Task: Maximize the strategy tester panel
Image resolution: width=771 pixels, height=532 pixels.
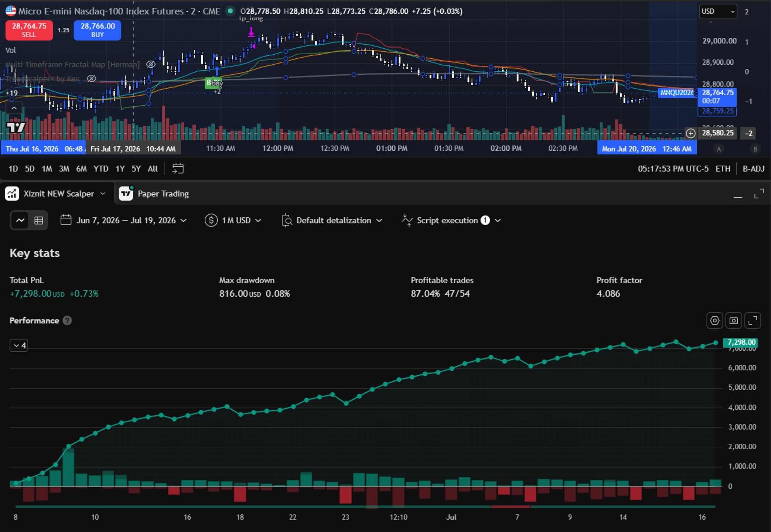Action: (759, 194)
